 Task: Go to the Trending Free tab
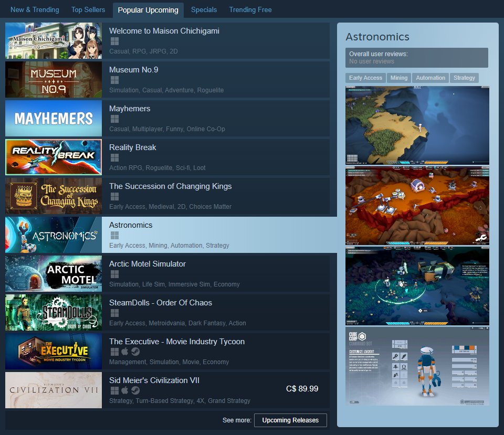click(x=250, y=9)
